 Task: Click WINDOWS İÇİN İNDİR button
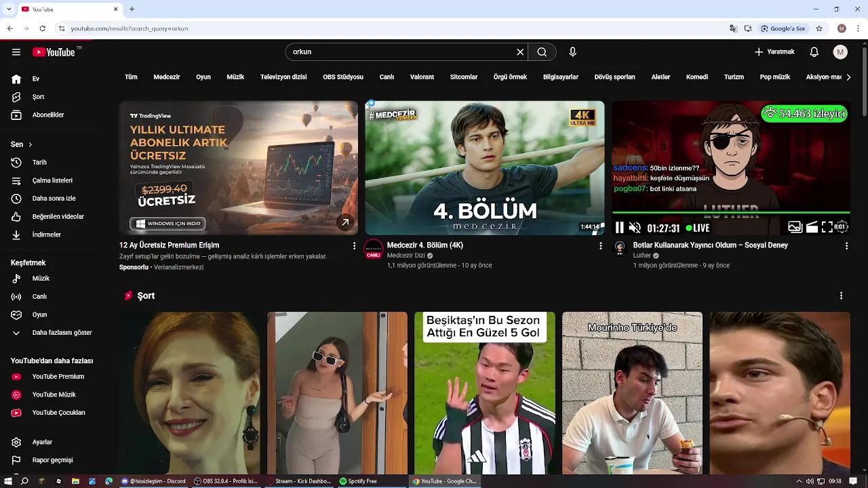tap(167, 224)
